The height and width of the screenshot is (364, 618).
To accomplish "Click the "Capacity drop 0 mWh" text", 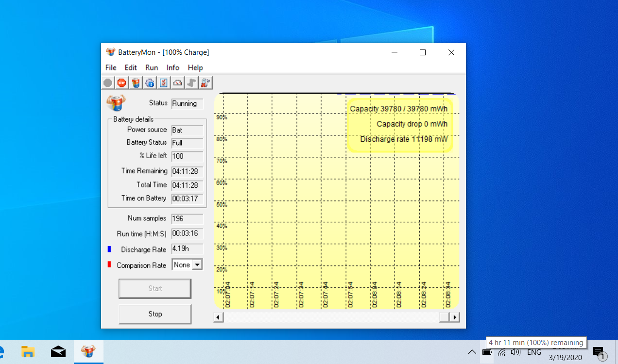I will pyautogui.click(x=412, y=124).
